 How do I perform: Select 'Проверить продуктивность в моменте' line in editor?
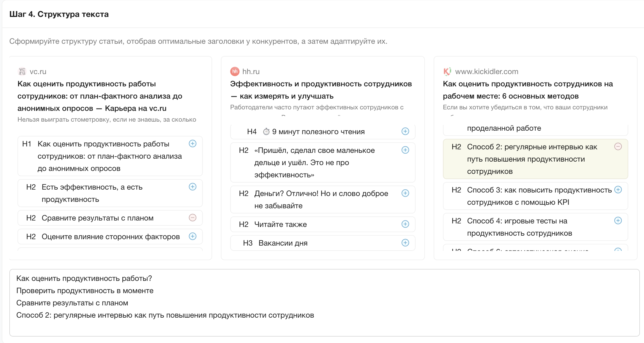coord(85,291)
